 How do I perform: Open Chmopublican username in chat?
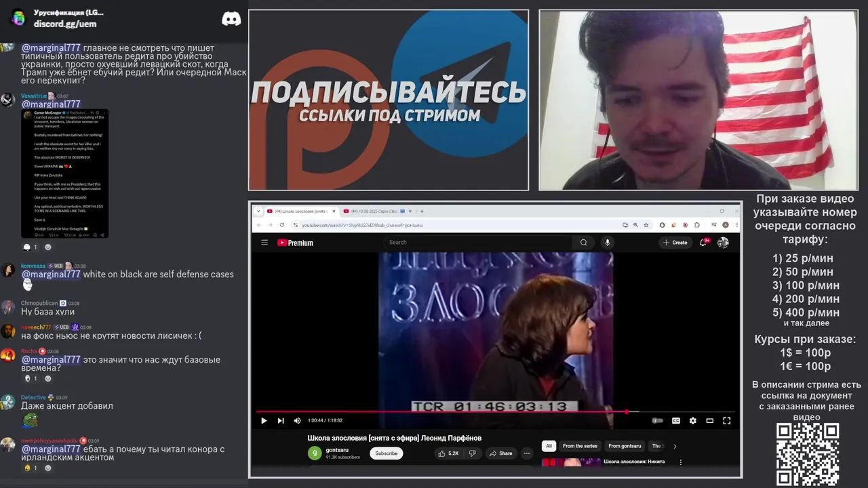[x=39, y=303]
